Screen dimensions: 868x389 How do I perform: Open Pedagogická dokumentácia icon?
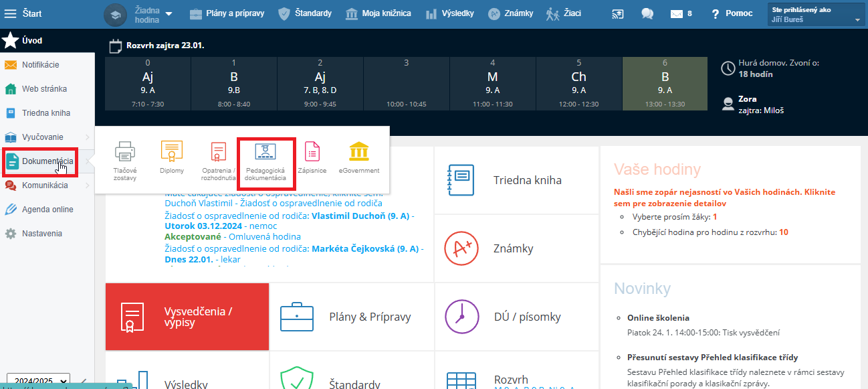[265, 153]
